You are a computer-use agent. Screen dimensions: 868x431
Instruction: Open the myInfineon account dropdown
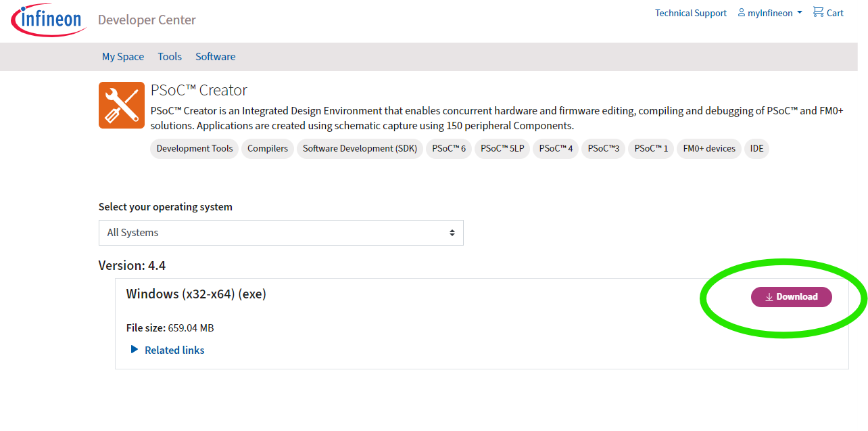(770, 13)
